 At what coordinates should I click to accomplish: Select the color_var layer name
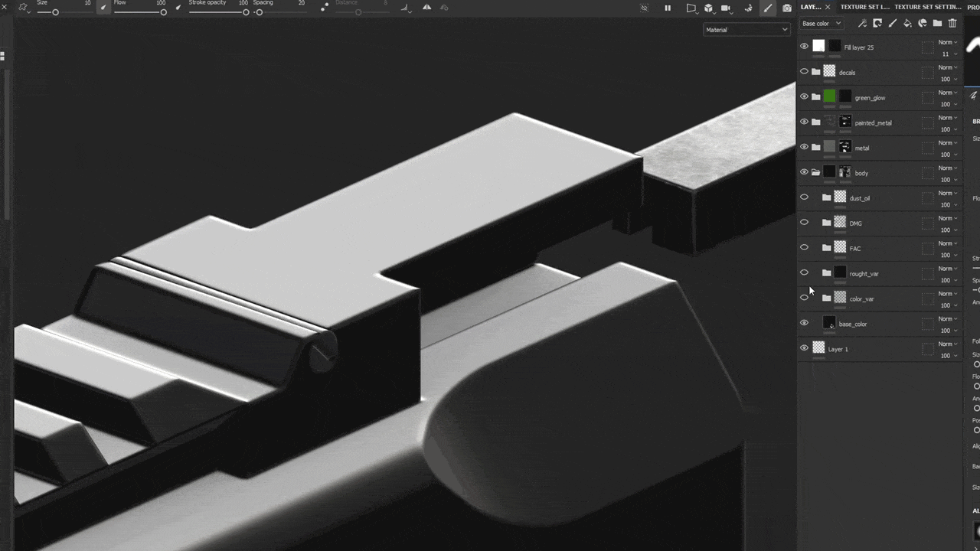(861, 298)
